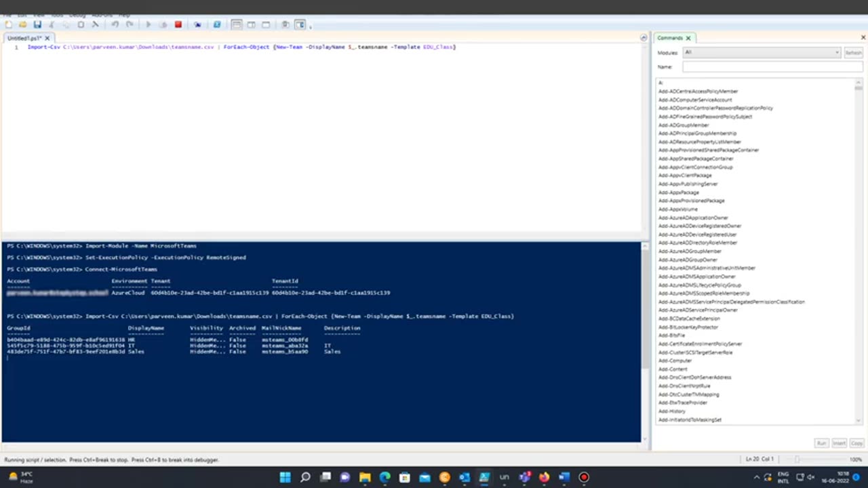Focus the Name filter input field
The height and width of the screenshot is (488, 868).
772,66
